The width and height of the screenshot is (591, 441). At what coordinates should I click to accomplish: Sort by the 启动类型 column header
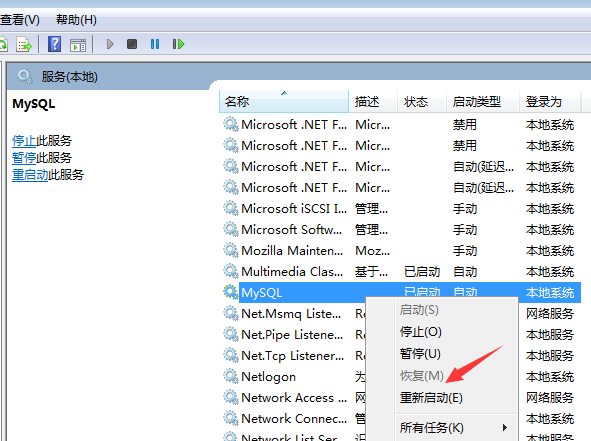click(x=483, y=101)
